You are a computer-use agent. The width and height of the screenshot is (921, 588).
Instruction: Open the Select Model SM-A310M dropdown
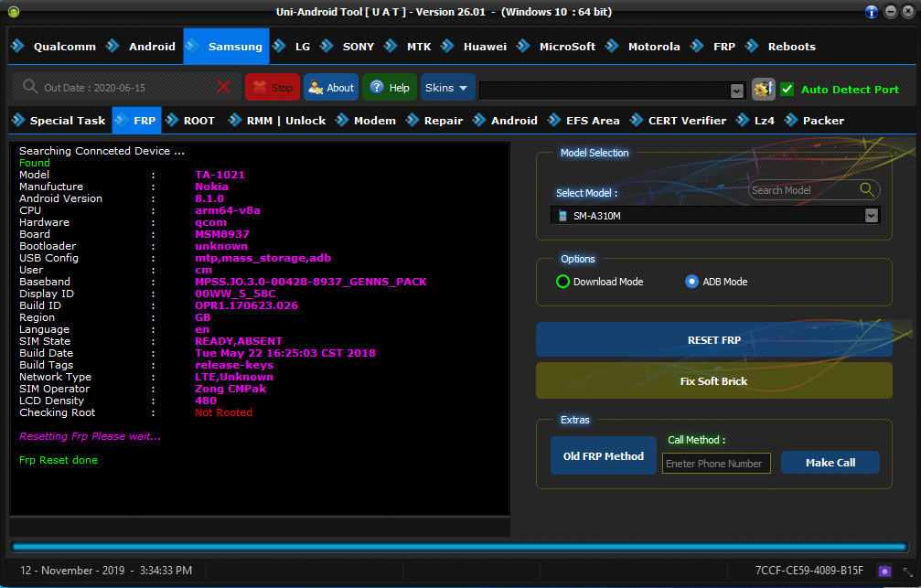(x=871, y=216)
